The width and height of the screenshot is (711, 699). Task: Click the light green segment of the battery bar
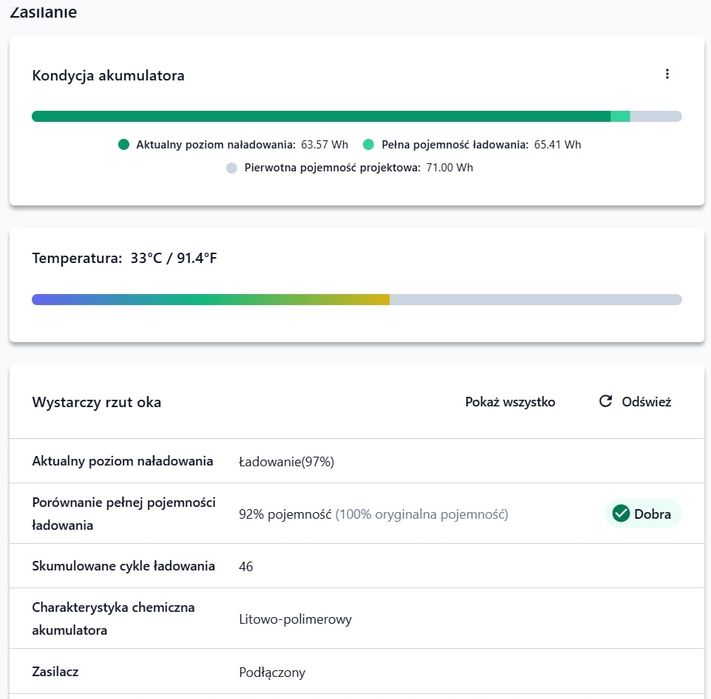[620, 116]
